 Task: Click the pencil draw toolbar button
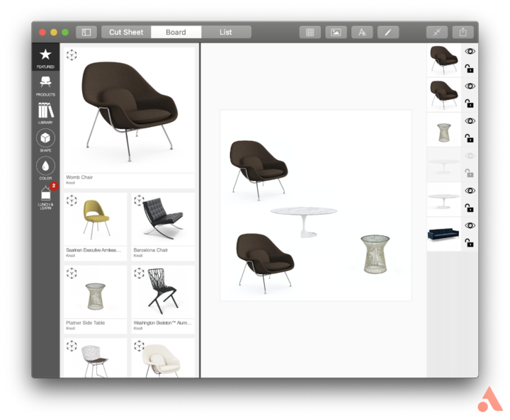pyautogui.click(x=388, y=32)
